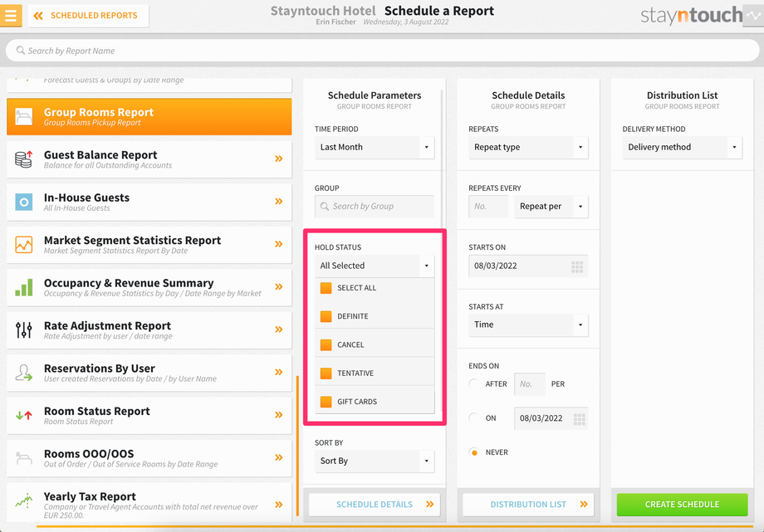
Task: Open the Sort By dropdown
Action: click(375, 461)
